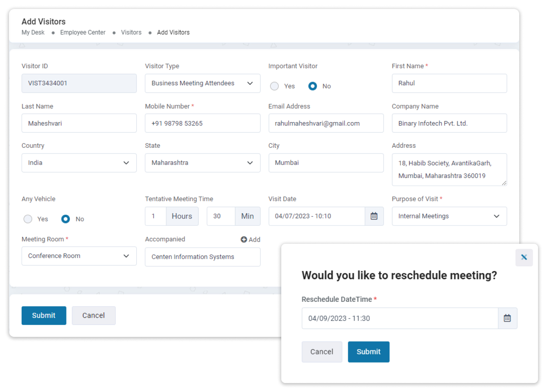This screenshot has height=392, width=547.
Task: Open the Country dropdown showing India
Action: [x=79, y=163]
